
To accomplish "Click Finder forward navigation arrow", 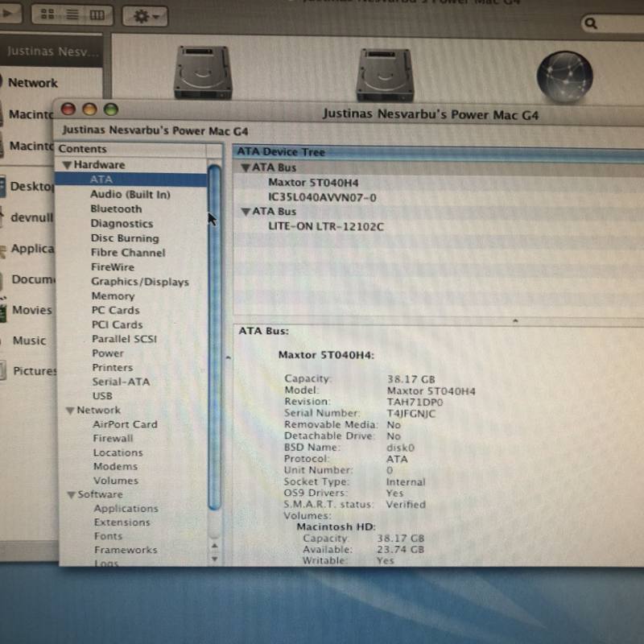I will tap(8, 14).
